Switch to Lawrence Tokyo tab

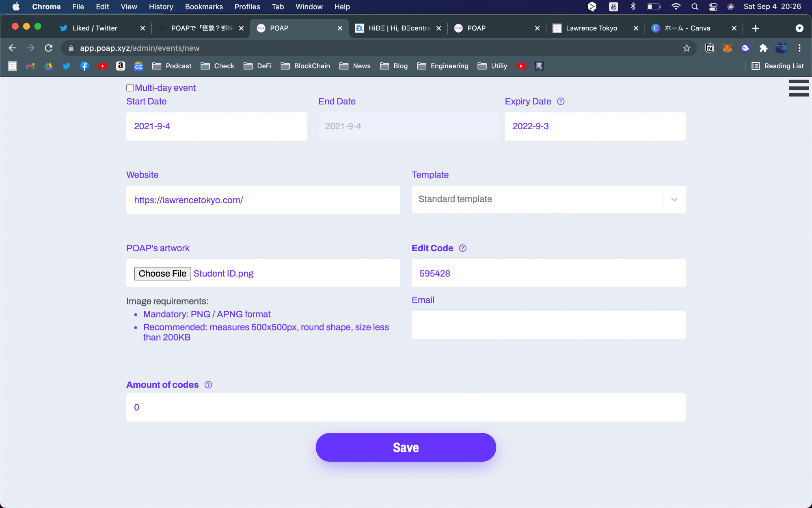click(x=592, y=28)
